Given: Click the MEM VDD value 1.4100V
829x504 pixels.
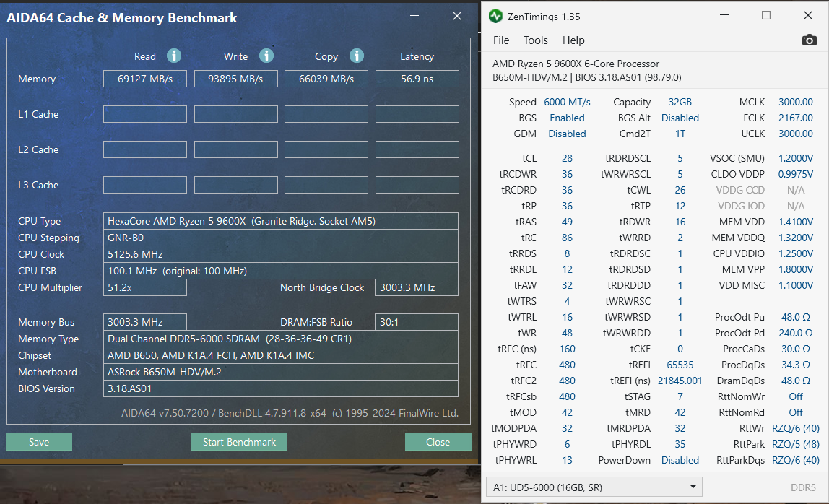Looking at the screenshot, I should 795,222.
